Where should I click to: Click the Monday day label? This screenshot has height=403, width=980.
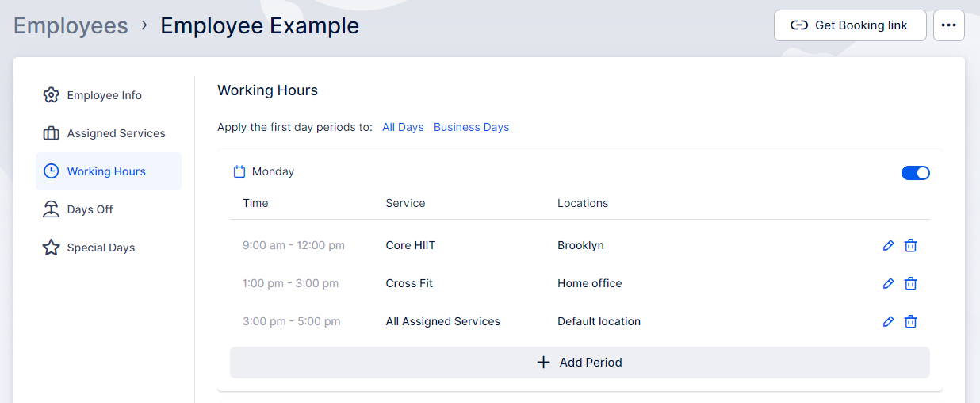pyautogui.click(x=273, y=172)
